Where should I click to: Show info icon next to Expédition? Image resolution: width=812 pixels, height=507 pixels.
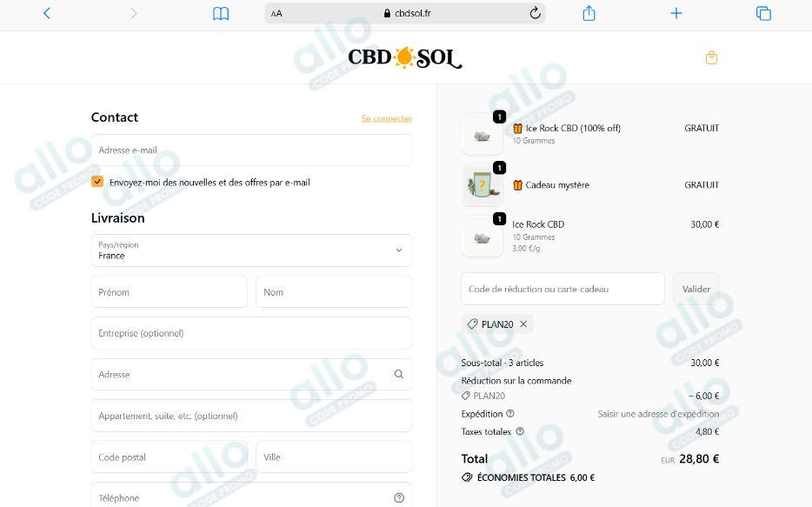[x=510, y=413]
